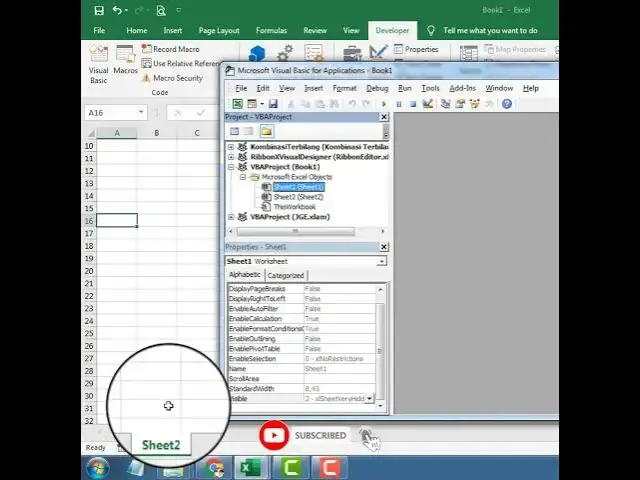The height and width of the screenshot is (480, 640).
Task: Click the Name Box showing A16
Action: (110, 113)
